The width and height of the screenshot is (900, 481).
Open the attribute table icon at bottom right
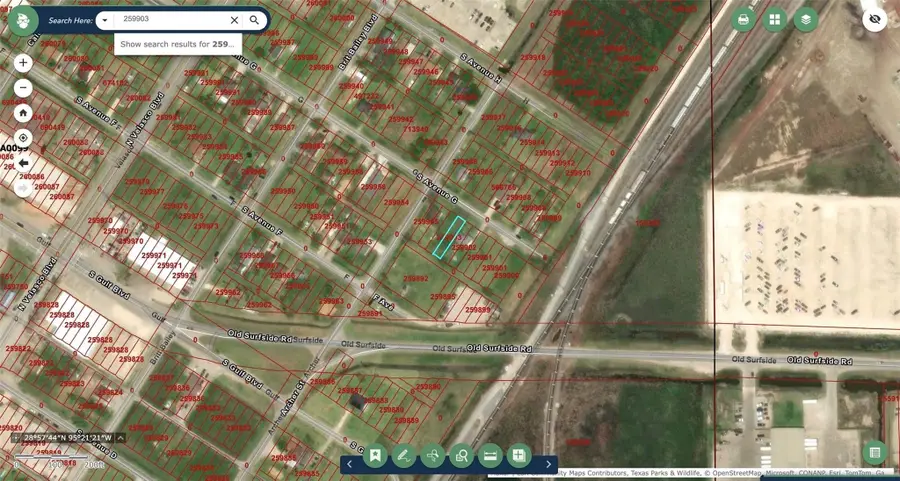click(x=875, y=453)
